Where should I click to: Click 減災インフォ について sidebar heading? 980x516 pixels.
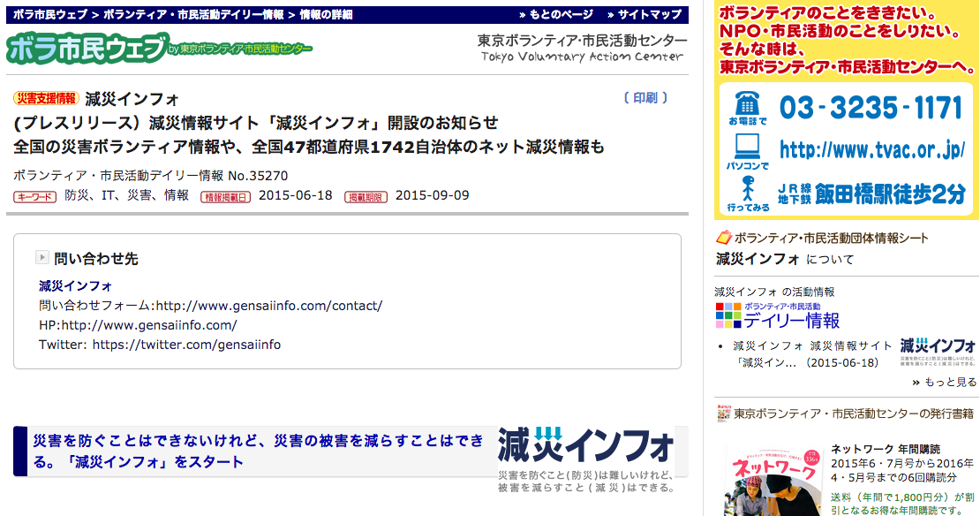click(784, 259)
